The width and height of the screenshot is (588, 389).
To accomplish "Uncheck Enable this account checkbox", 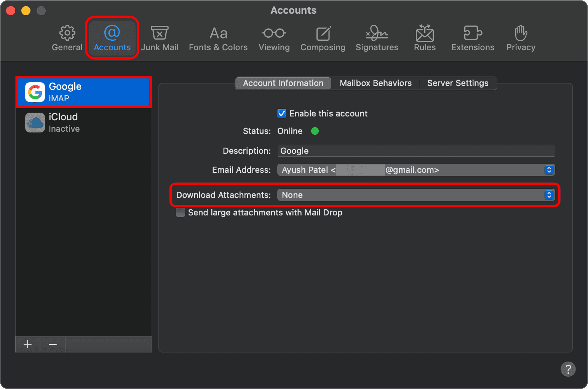I will [x=282, y=113].
